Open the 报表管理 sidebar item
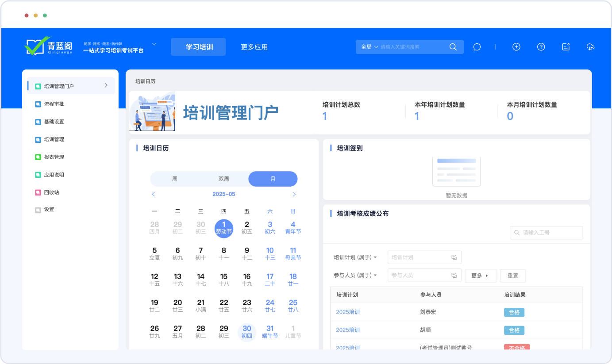Image resolution: width=612 pixels, height=364 pixels. coord(54,157)
